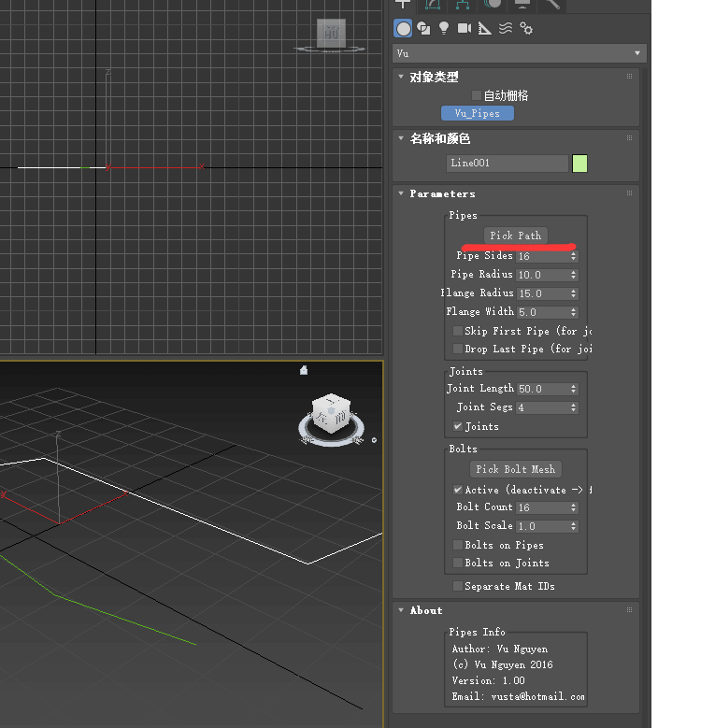715x728 pixels.
Task: Click the Pick Path button
Action: coord(515,236)
